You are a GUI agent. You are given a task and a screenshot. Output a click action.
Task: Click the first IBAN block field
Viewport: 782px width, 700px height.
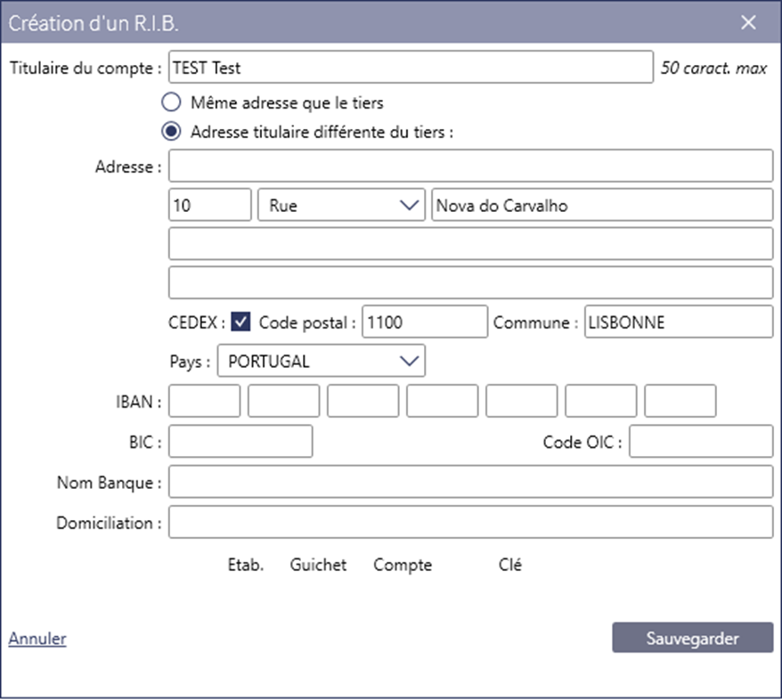(x=205, y=401)
